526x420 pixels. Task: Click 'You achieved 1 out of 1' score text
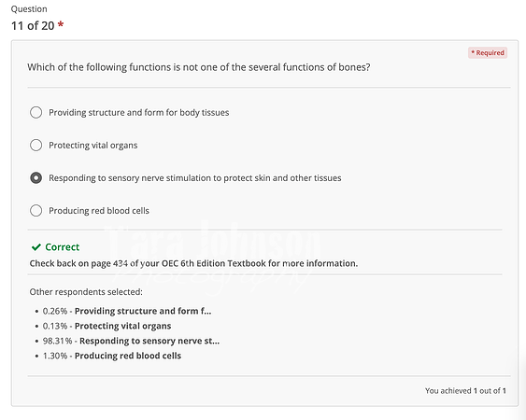coord(465,391)
